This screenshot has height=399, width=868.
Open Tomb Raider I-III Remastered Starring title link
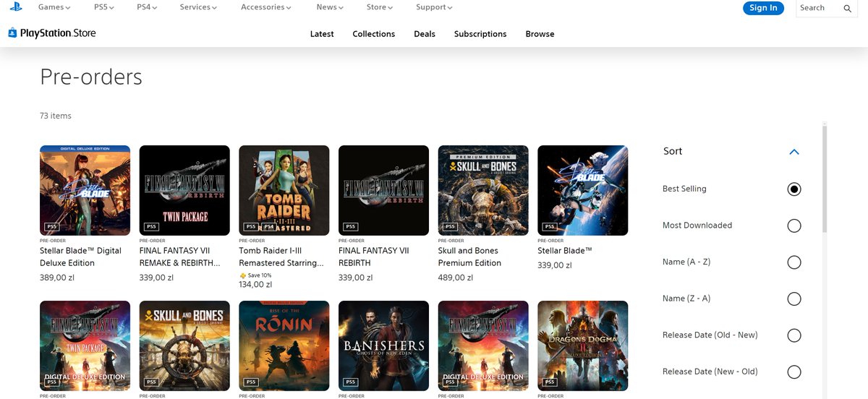point(281,257)
